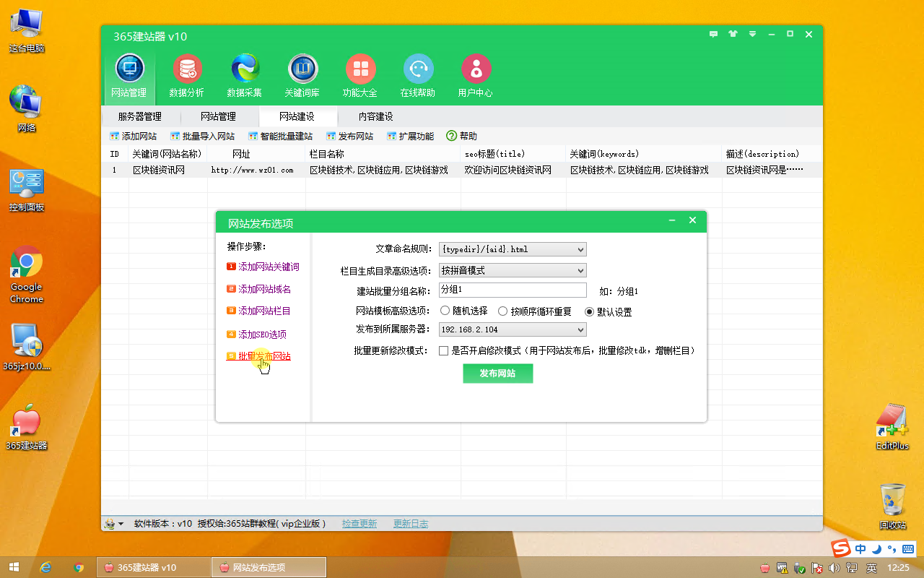Open Chrome from the taskbar

click(79, 567)
